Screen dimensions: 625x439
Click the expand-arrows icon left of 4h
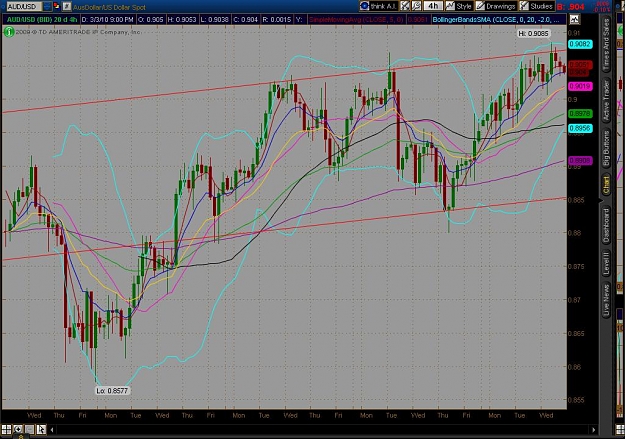405,6
